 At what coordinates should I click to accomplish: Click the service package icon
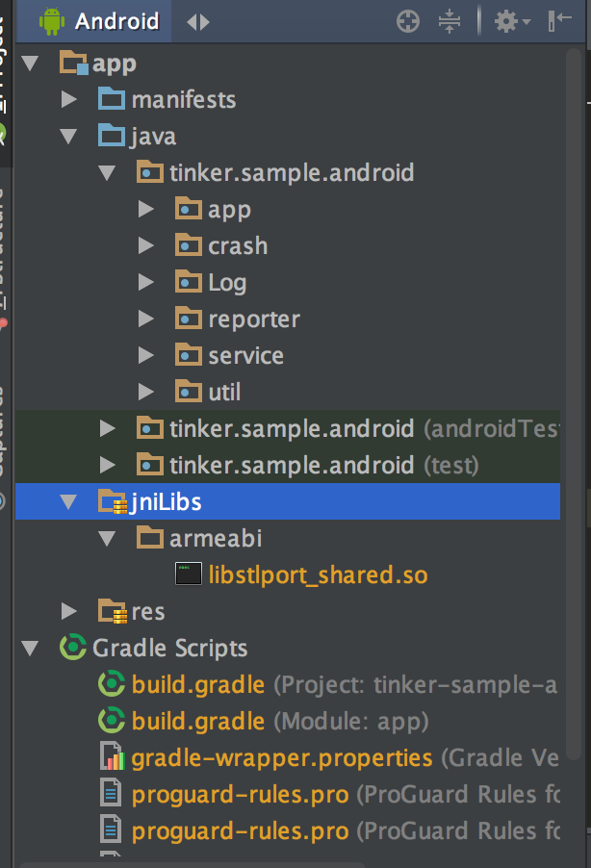point(189,354)
